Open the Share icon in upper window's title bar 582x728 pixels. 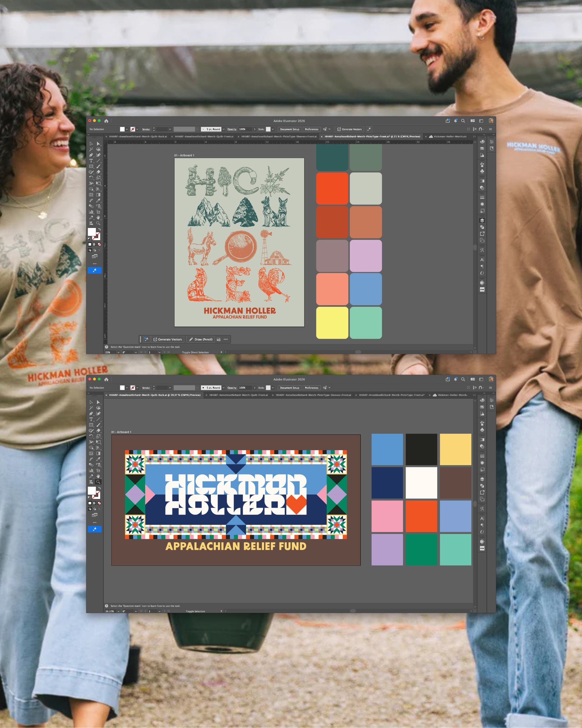point(448,121)
